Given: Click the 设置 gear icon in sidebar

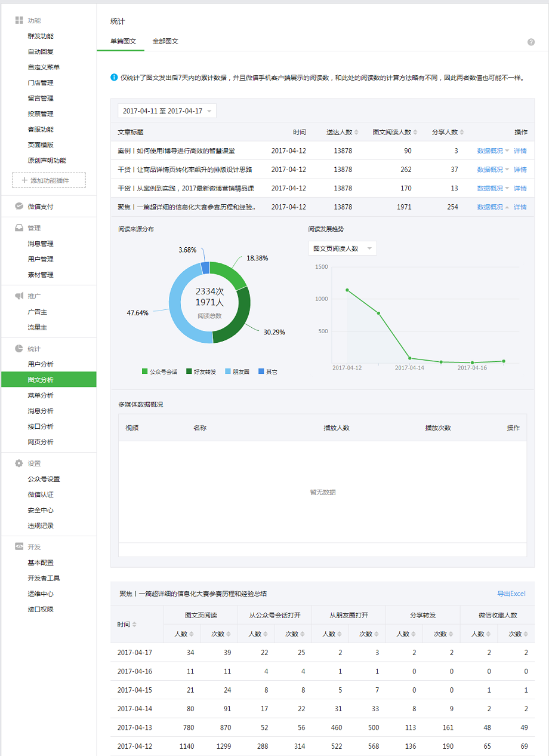Looking at the screenshot, I should pyautogui.click(x=19, y=463).
